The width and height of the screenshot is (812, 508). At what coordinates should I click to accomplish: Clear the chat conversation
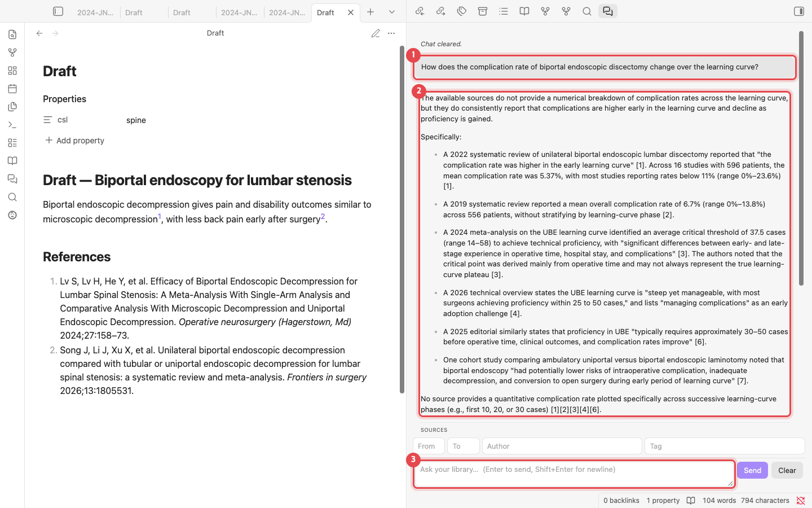(x=787, y=470)
